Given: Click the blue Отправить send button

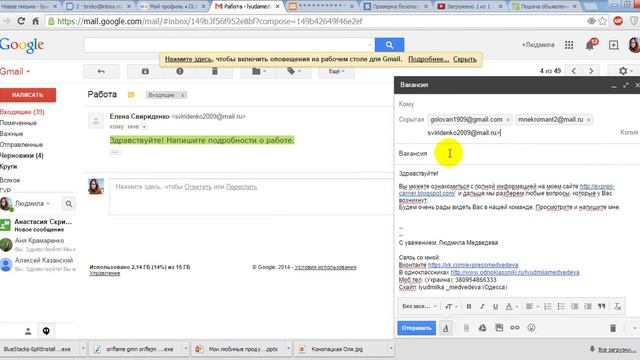Looking at the screenshot, I should click(416, 328).
